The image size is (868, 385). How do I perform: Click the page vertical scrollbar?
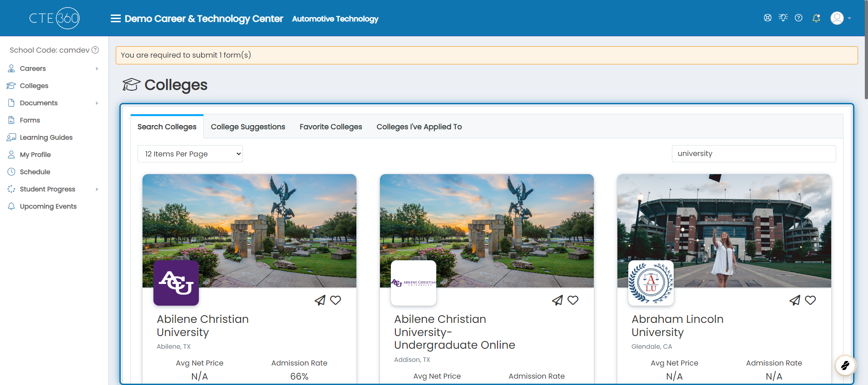(866, 50)
